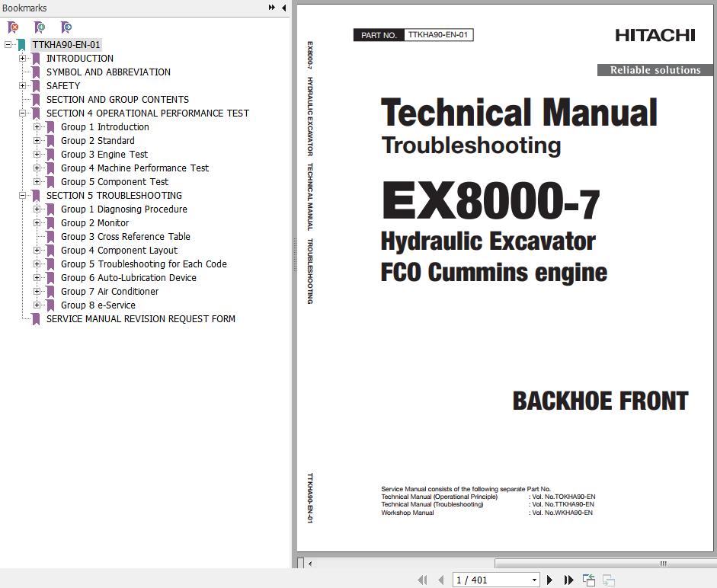This screenshot has width=717, height=588.
Task: Click the bookmark icon beside SYMBOL AND ABBREVIATION
Action: point(36,72)
